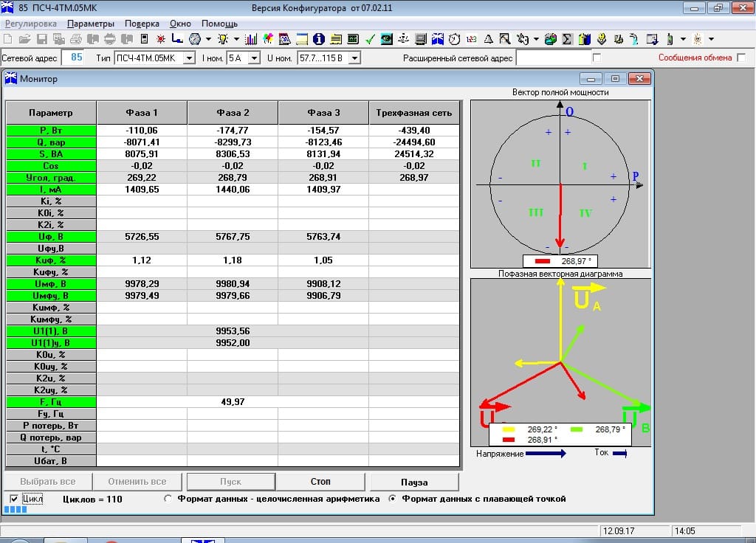Toggle the Цикл checkbox
This screenshot has width=756, height=543.
[14, 499]
